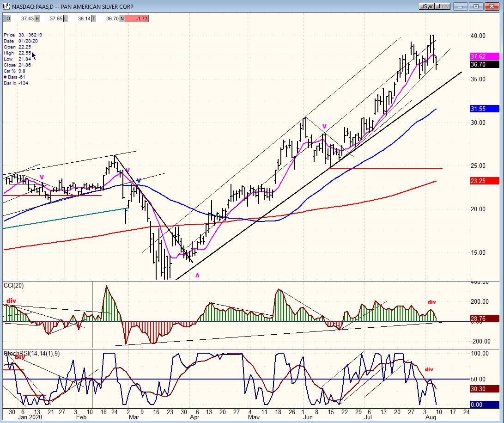504x423 pixels.
Task: Click the Aug time axis label
Action: [x=431, y=417]
